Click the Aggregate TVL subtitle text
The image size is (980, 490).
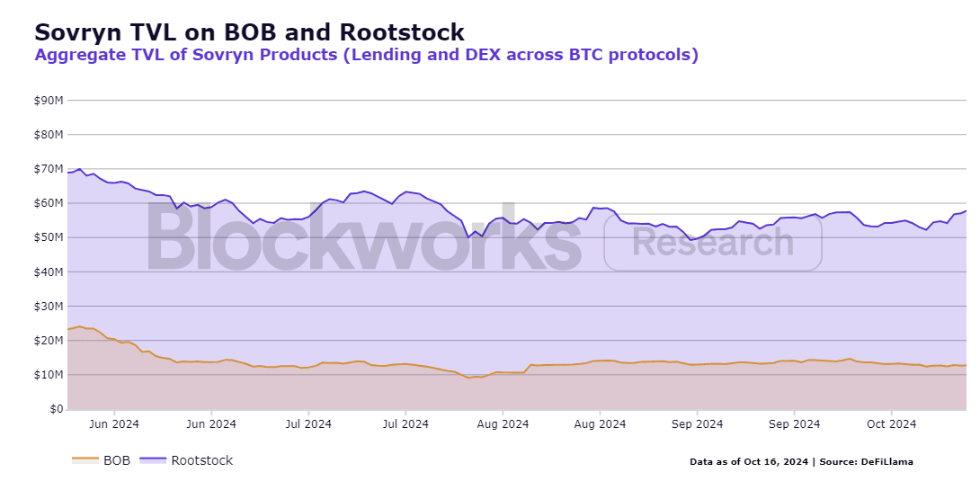[366, 55]
